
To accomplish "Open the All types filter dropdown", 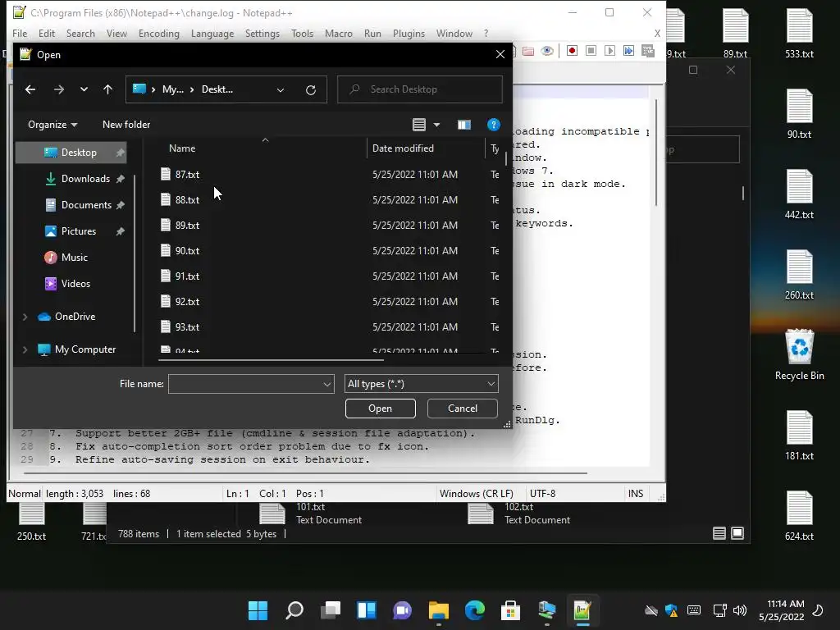I will pos(421,384).
